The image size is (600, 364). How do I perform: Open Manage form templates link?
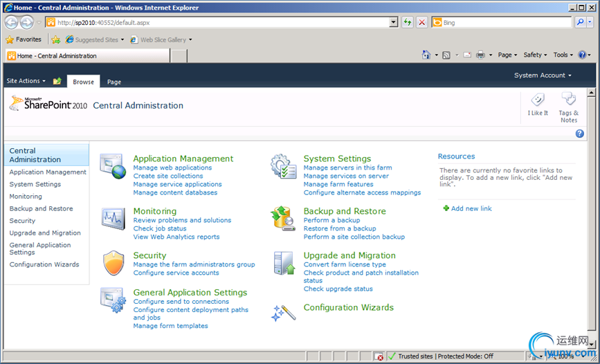[170, 326]
